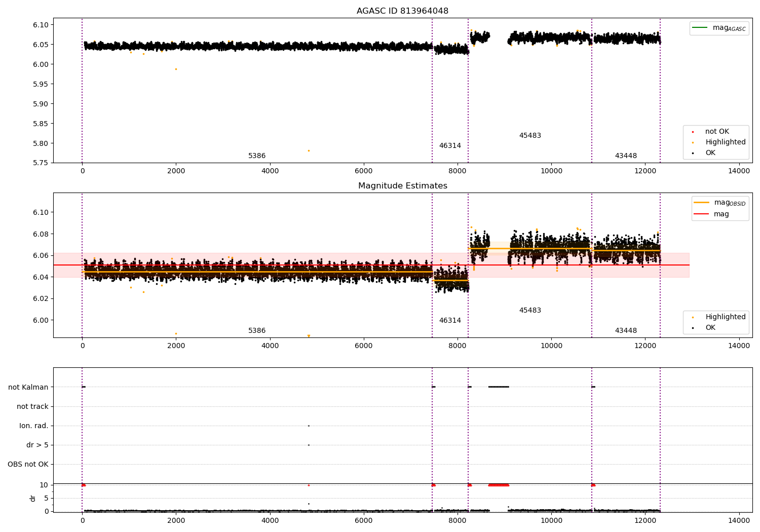Click the 'not Kalman' axis label
The width and height of the screenshot is (760, 532).
tap(28, 388)
